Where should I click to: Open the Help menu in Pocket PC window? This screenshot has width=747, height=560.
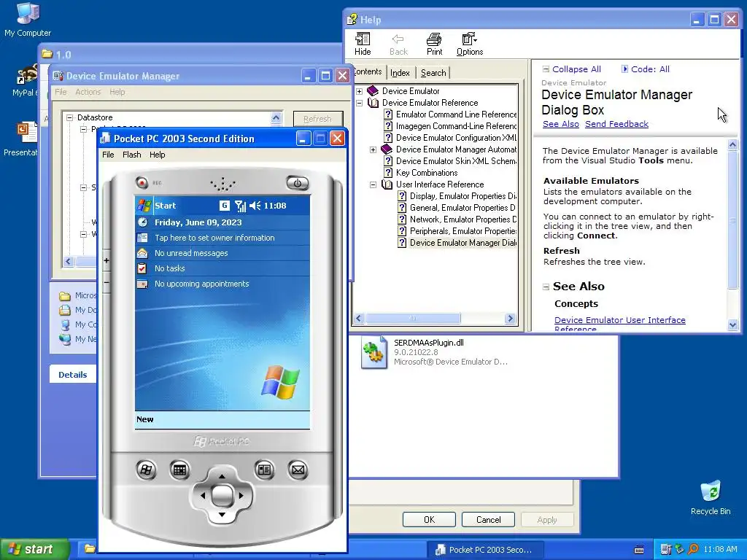pyautogui.click(x=158, y=155)
